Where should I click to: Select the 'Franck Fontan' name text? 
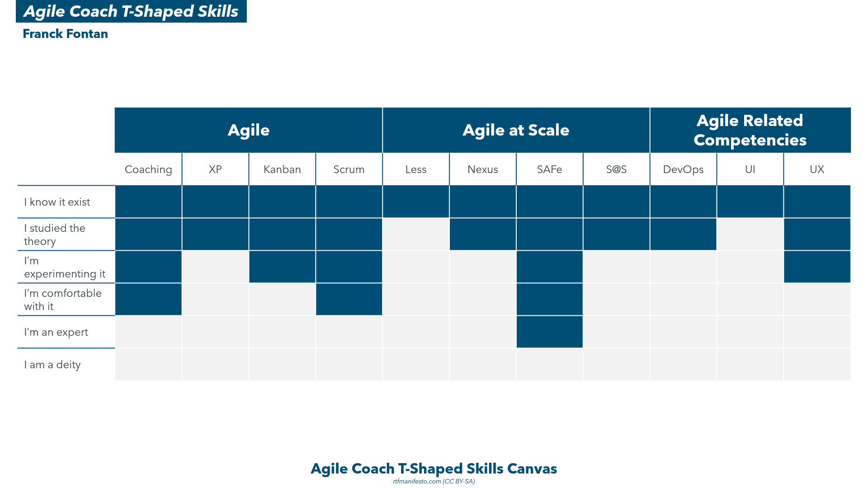coord(65,34)
